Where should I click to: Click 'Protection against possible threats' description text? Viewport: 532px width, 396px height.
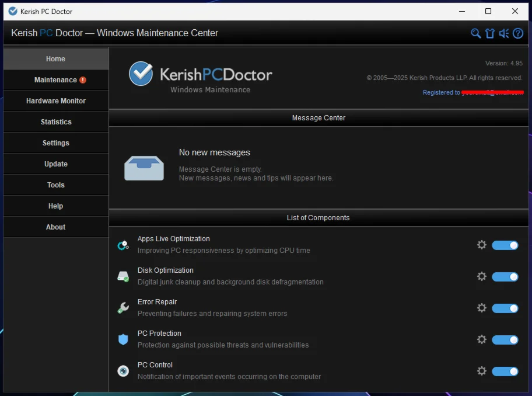223,345
